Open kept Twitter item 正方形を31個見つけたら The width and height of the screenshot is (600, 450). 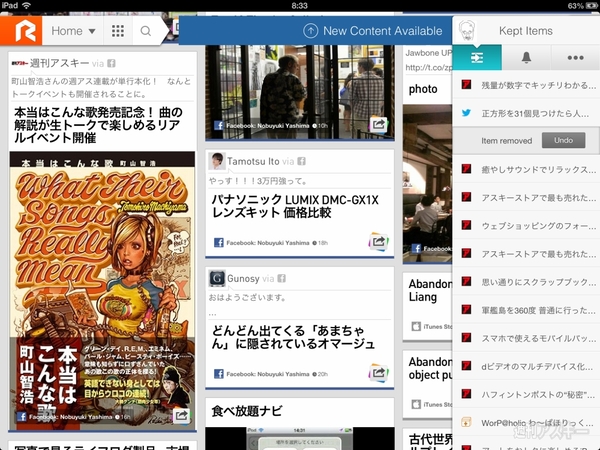[526, 113]
